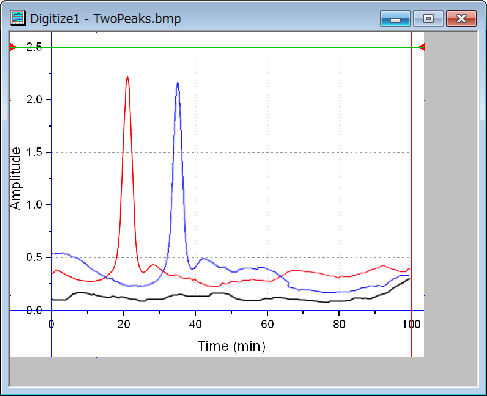This screenshot has height=396, width=487.
Task: Select the blue vertical axis line at 0
Action: (x=51, y=193)
